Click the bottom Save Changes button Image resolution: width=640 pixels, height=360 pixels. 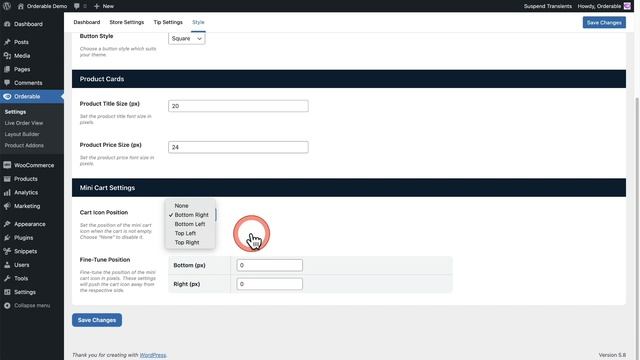(97, 320)
